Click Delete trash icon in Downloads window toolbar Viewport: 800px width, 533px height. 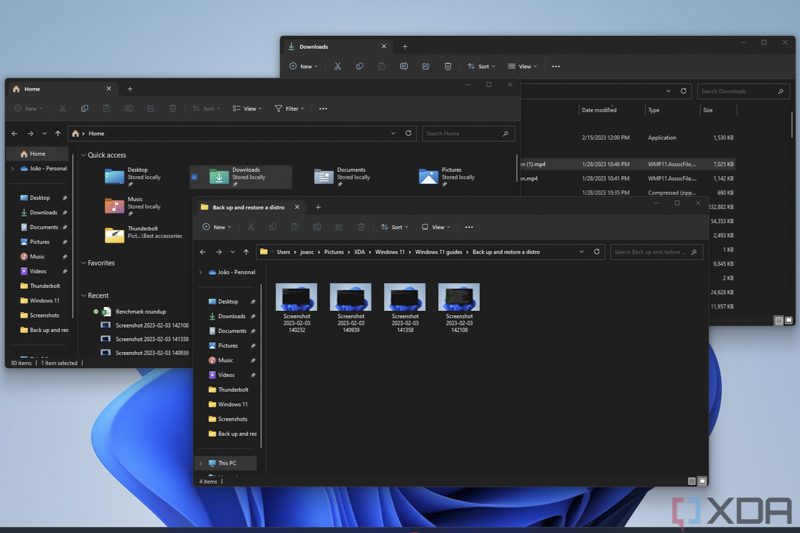pyautogui.click(x=447, y=66)
